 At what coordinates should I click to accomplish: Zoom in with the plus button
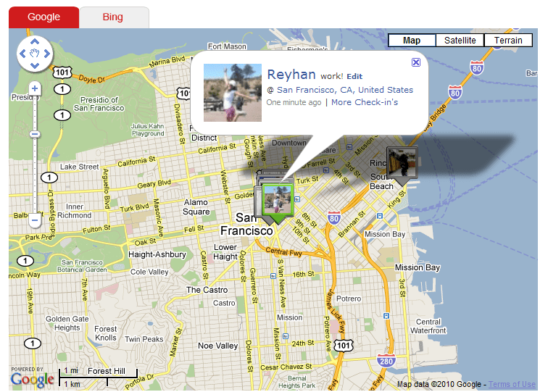34,88
